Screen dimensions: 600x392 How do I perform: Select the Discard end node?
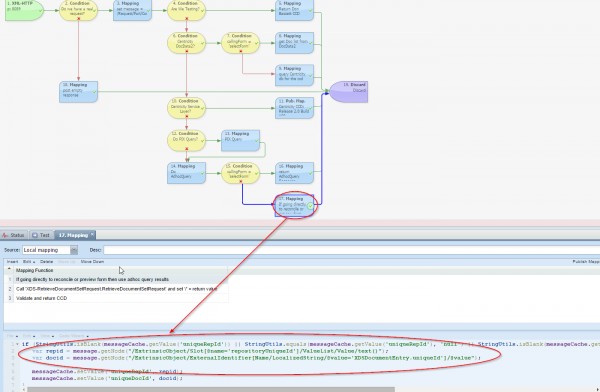tap(349, 91)
